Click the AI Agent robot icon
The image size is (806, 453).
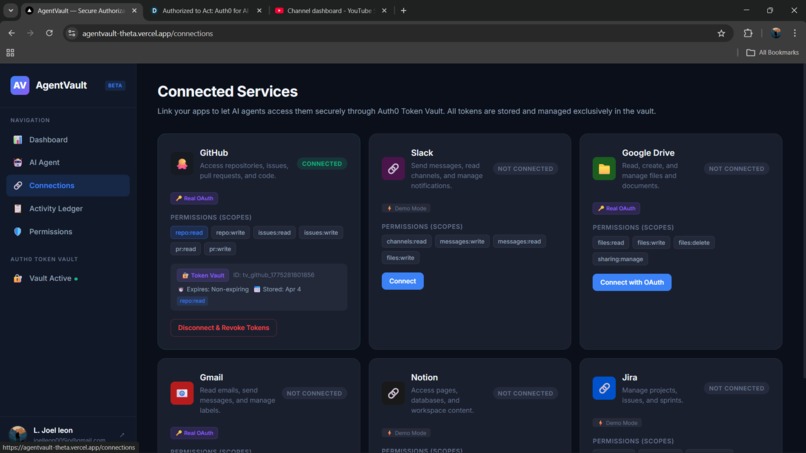tap(18, 162)
